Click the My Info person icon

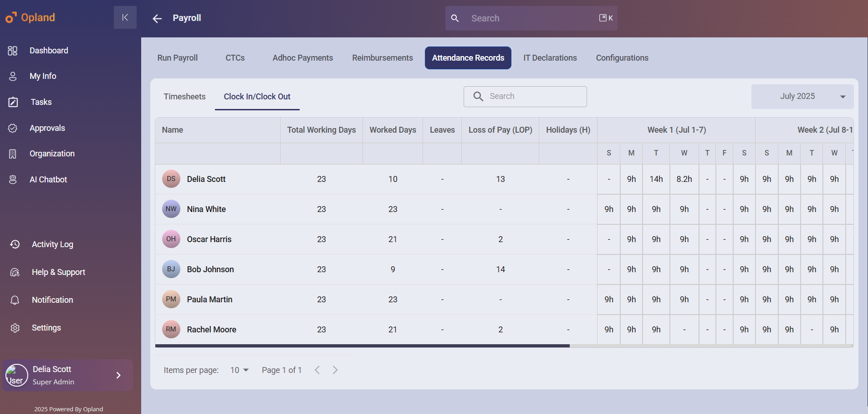(x=13, y=76)
